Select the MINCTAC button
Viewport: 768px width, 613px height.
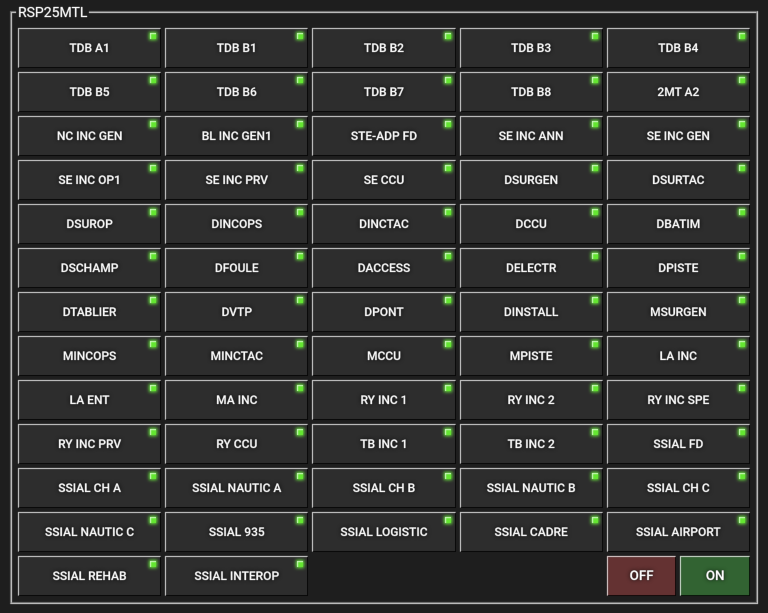click(x=237, y=356)
